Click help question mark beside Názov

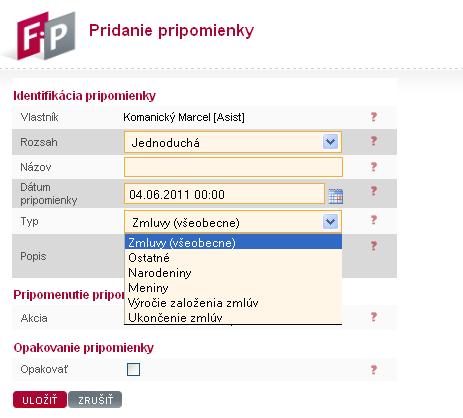(374, 167)
